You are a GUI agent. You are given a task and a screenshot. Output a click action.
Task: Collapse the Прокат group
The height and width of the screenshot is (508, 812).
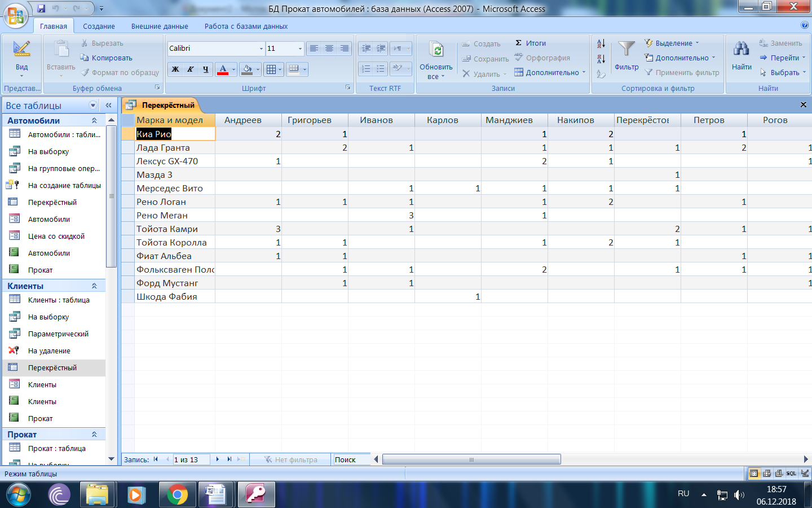tap(94, 435)
